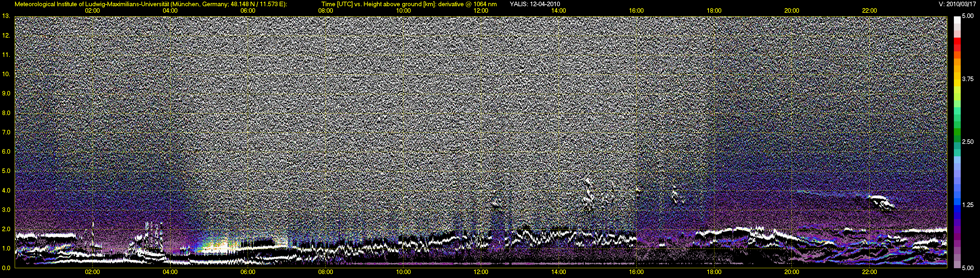Click the 12. km height axis label

(6, 35)
